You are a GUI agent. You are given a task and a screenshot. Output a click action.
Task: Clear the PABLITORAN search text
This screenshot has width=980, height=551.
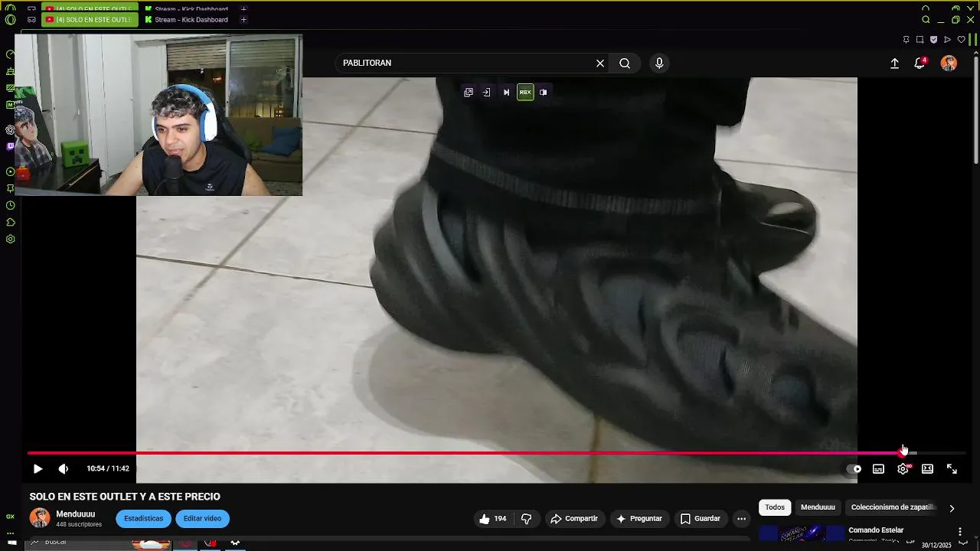600,64
